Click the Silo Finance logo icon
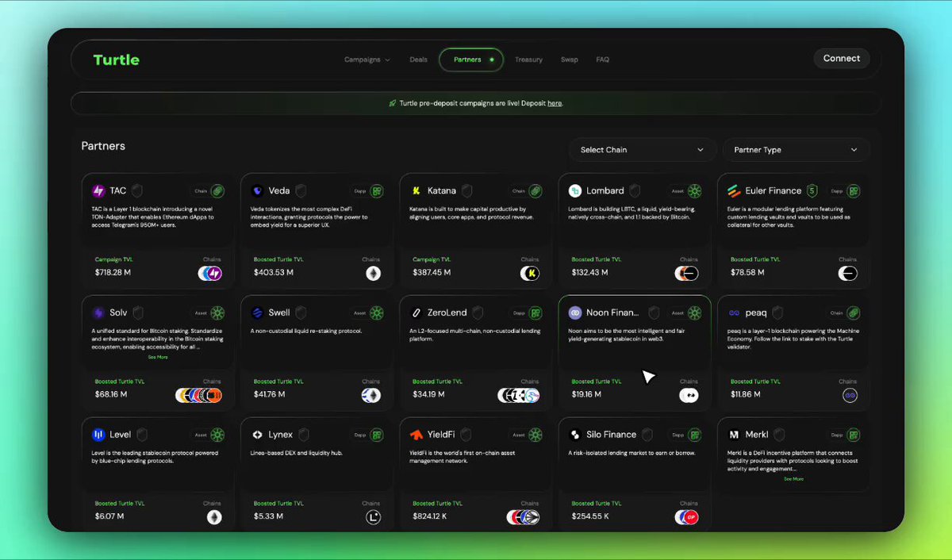 tap(575, 435)
